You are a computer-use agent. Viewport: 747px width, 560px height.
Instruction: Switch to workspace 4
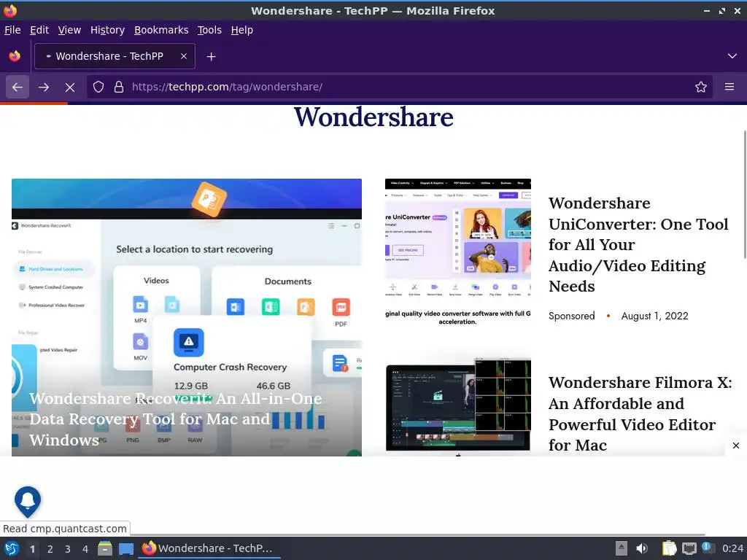click(85, 549)
